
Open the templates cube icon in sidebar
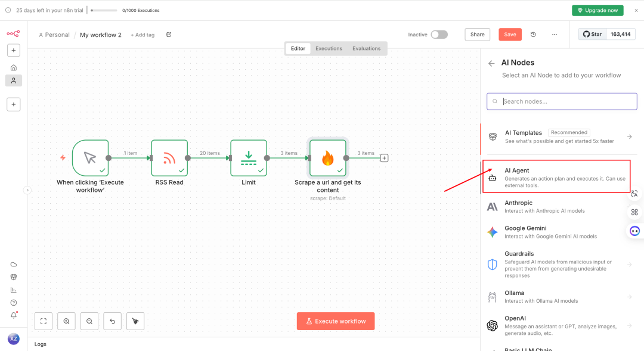click(x=14, y=277)
